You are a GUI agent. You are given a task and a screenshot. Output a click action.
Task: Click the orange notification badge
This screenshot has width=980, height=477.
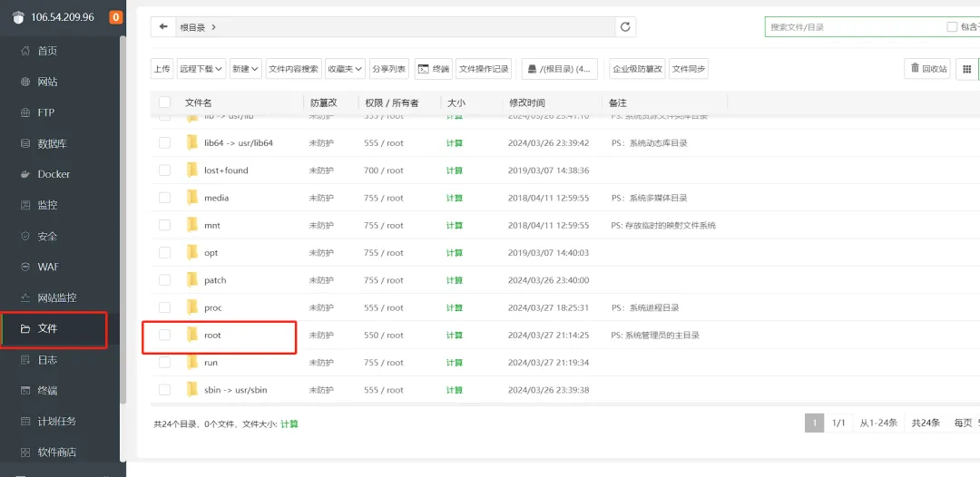(x=115, y=17)
